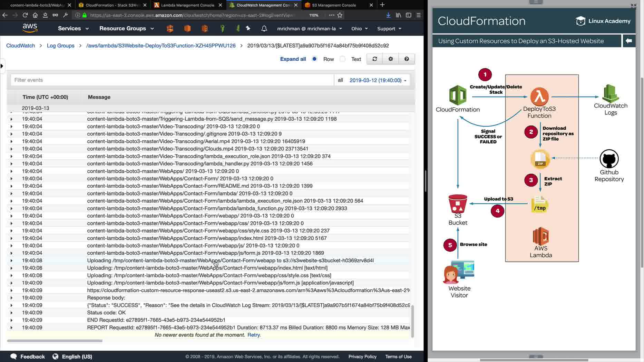This screenshot has height=362, width=644.
Task: Bookmark this page with the star icon
Action: (x=340, y=15)
